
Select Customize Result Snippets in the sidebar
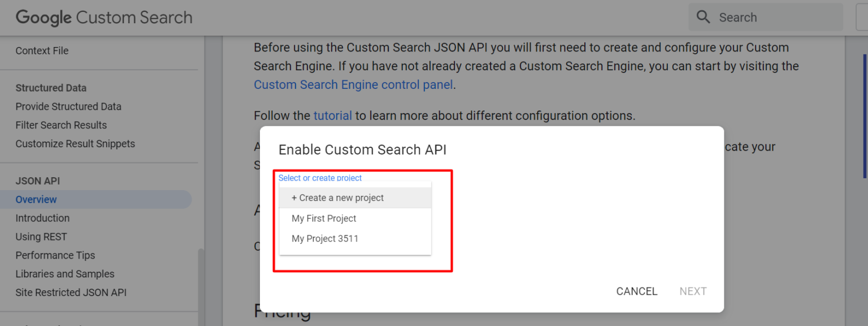75,143
